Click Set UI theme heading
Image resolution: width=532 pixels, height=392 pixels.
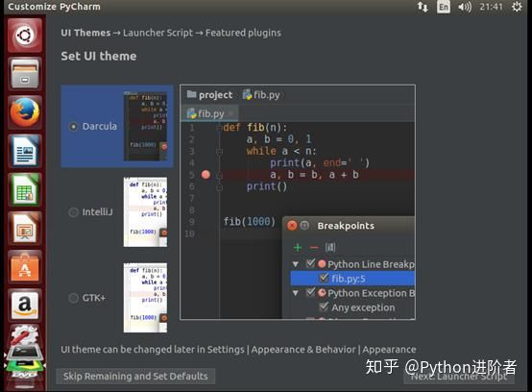click(x=99, y=56)
